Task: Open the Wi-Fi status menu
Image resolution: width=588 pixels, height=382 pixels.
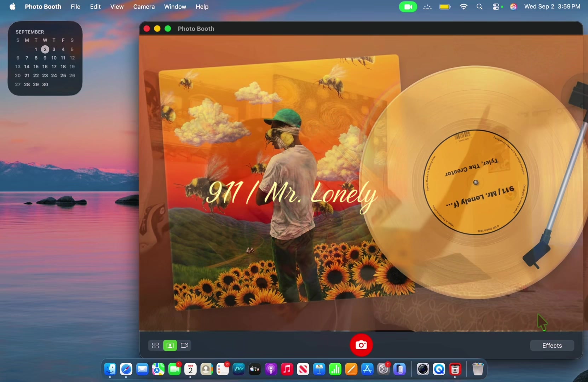Action: coord(463,7)
